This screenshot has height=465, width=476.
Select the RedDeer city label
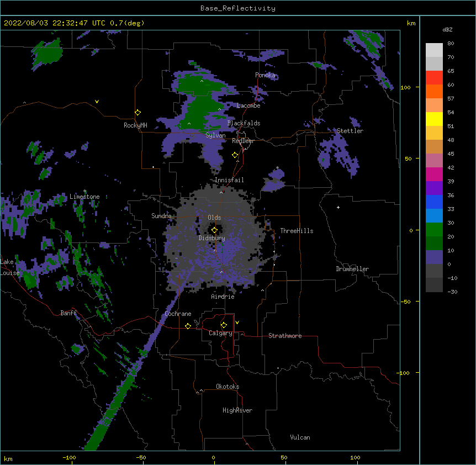pos(243,141)
